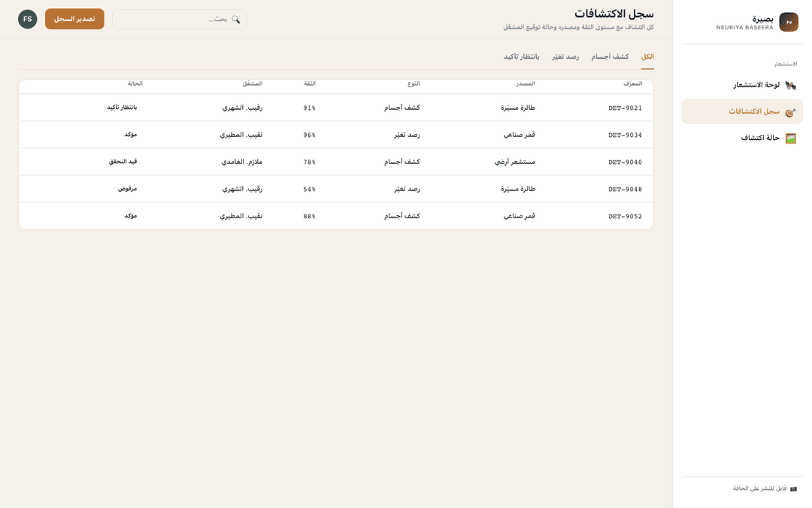The height and width of the screenshot is (508, 812).
Task: Focus the بحث search field
Action: (180, 19)
